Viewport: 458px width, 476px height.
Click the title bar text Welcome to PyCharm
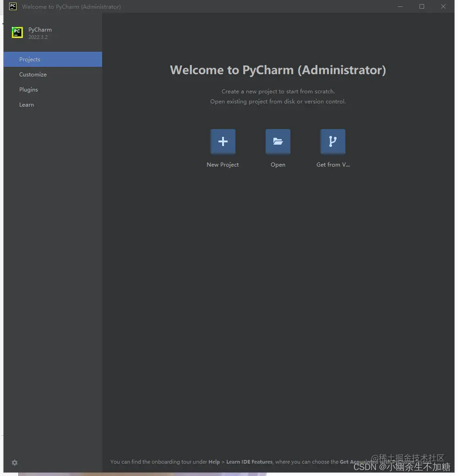[71, 7]
